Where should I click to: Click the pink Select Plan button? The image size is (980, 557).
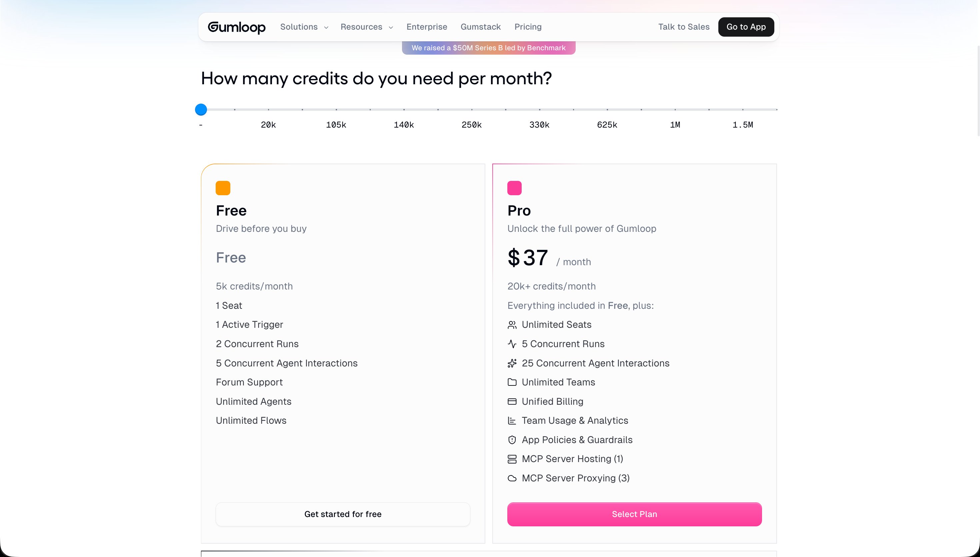click(634, 514)
